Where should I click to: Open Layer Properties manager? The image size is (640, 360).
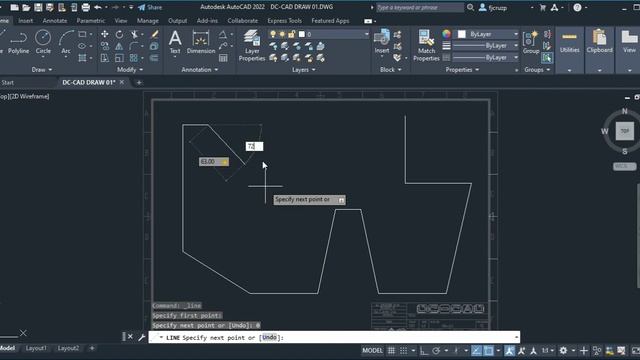tap(252, 46)
